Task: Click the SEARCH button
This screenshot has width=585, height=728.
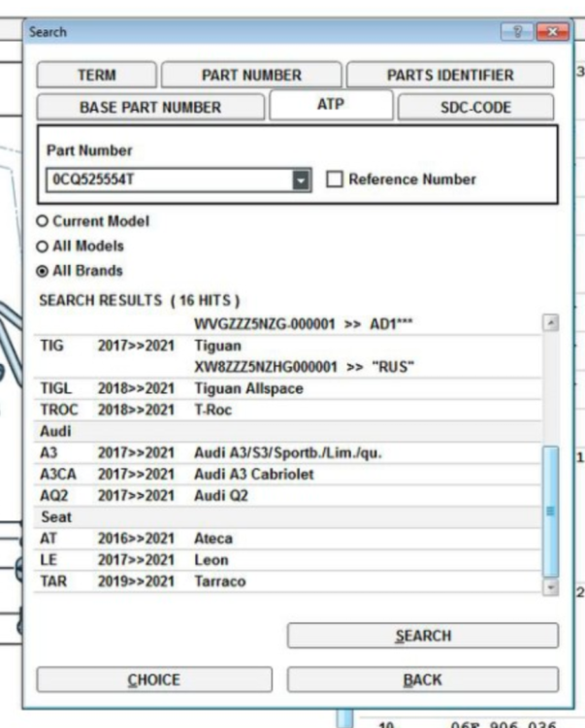Action: point(423,636)
